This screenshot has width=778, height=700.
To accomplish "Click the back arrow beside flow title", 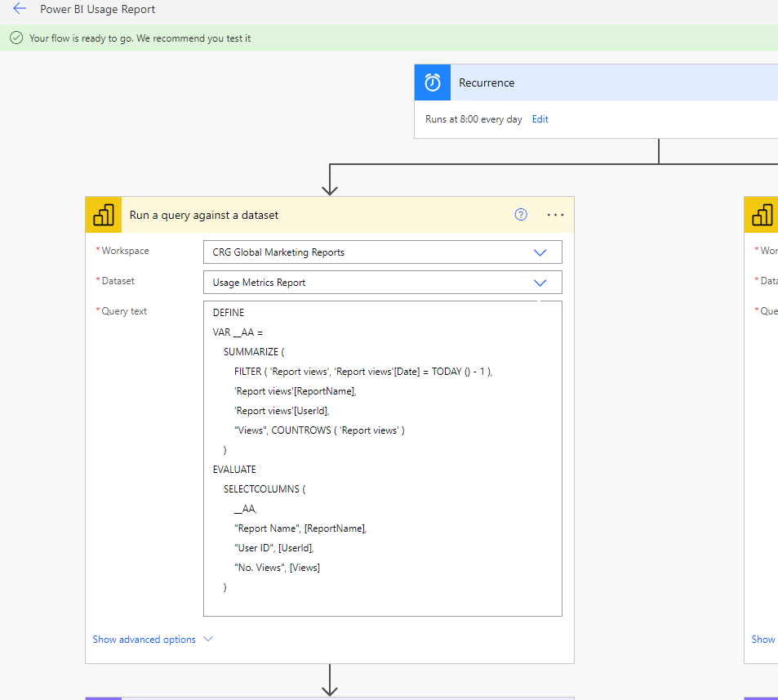I will pos(20,9).
